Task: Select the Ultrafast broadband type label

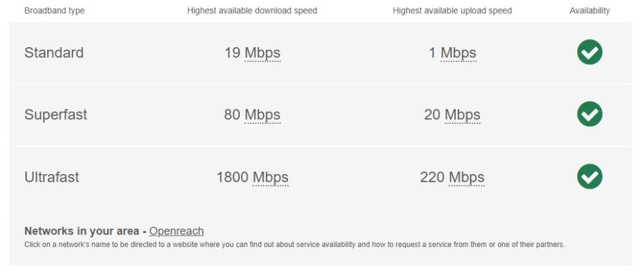Action: 52,177
